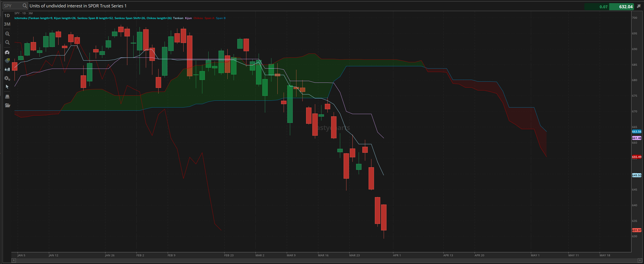
Task: Pop out chart with the arrow icon
Action: [639, 6]
